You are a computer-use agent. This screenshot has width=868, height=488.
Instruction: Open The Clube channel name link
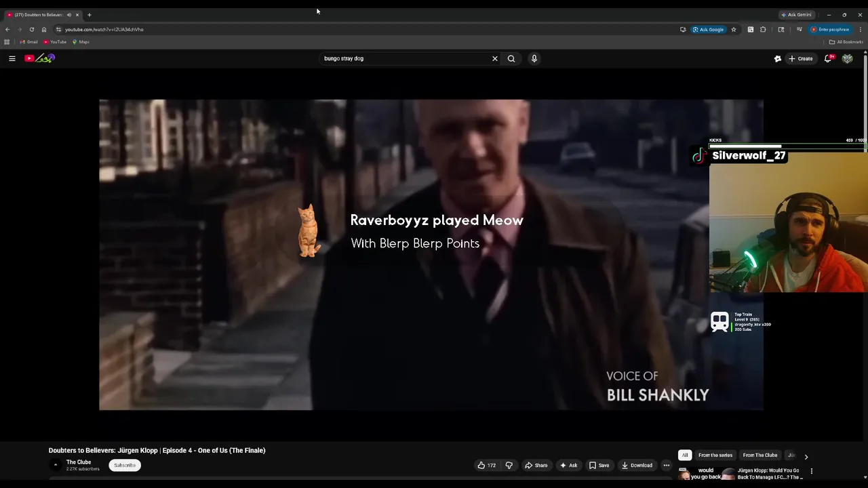(x=79, y=462)
